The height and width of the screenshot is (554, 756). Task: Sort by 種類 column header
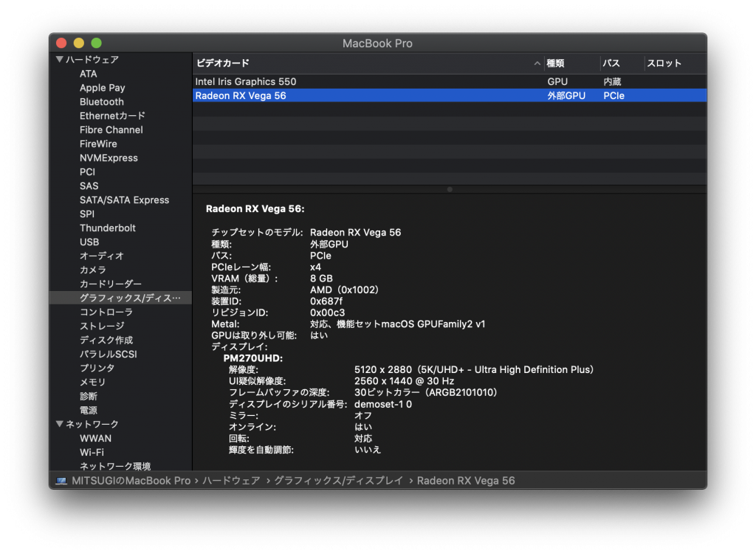coord(555,64)
